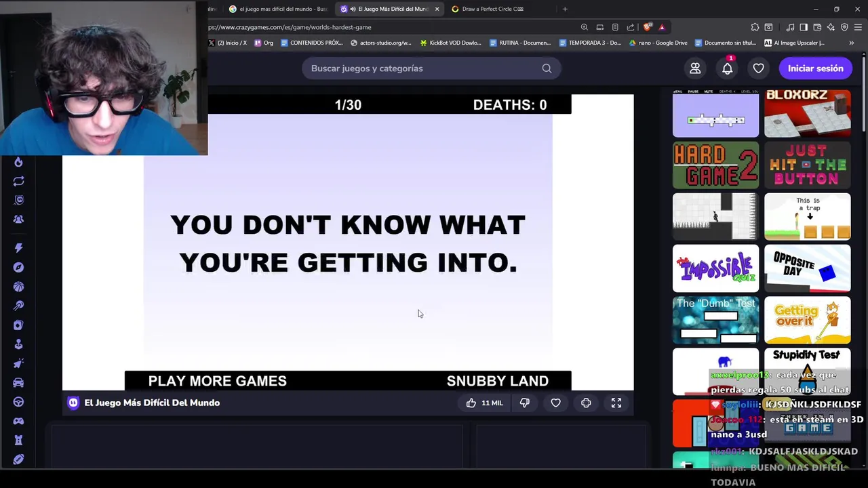
Task: Open the friends icon in header
Action: (695, 68)
